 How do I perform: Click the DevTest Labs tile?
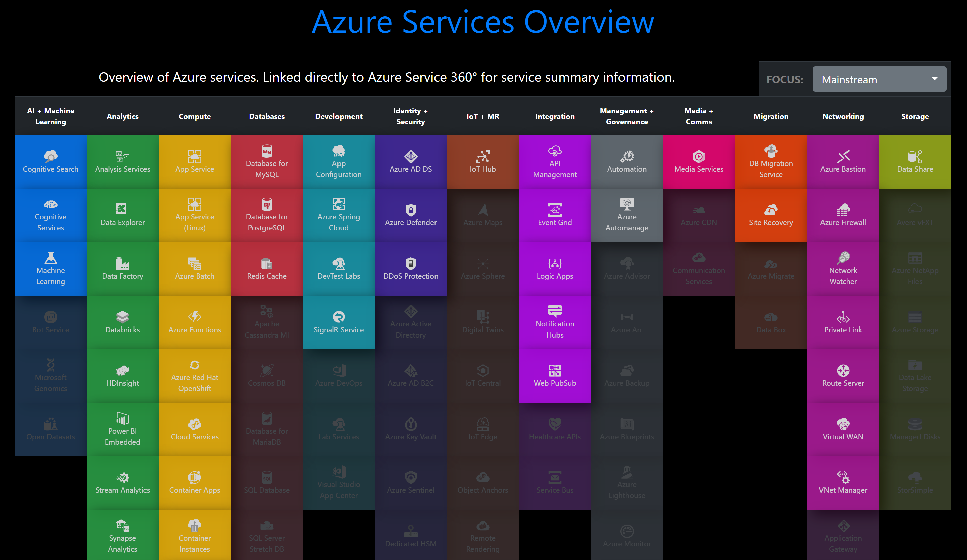pyautogui.click(x=339, y=269)
